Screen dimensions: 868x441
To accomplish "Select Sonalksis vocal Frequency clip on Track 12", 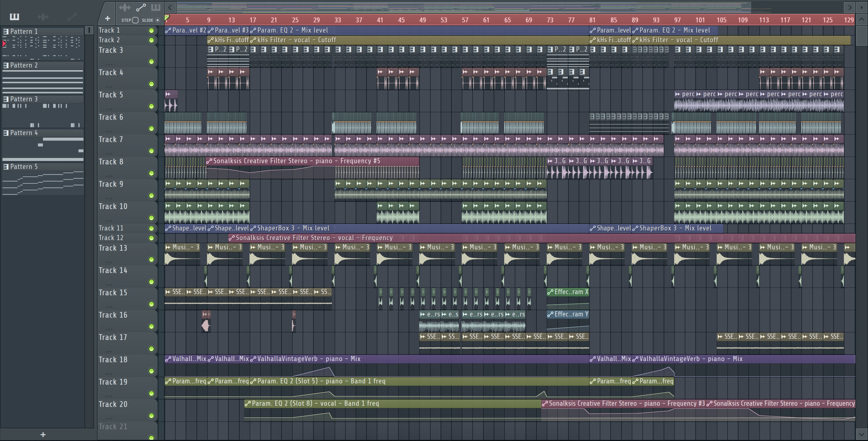I will 542,238.
